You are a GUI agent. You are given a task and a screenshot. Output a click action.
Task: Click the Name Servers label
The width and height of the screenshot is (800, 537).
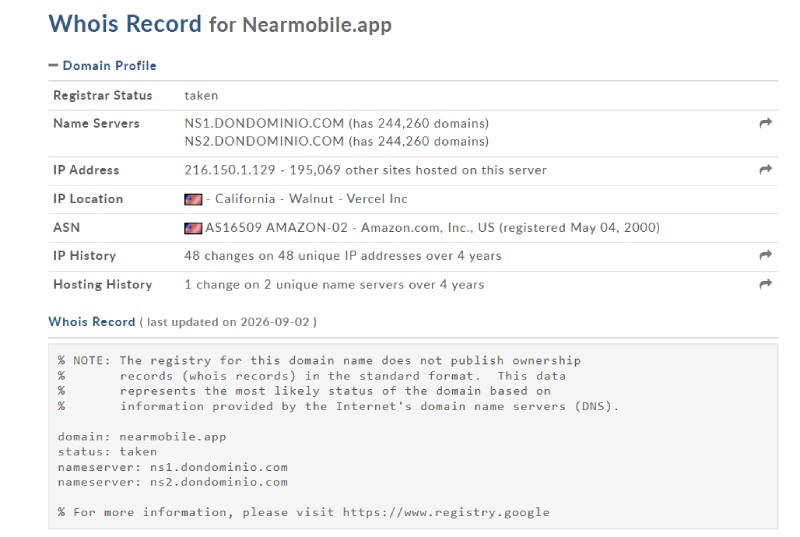coord(96,123)
